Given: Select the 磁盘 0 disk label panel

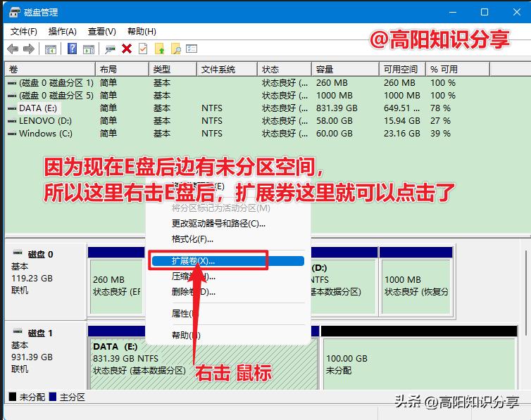Looking at the screenshot, I should [x=46, y=281].
